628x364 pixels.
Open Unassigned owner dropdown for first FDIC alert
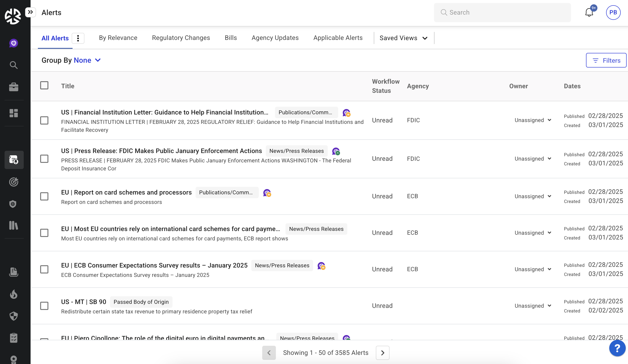(533, 120)
